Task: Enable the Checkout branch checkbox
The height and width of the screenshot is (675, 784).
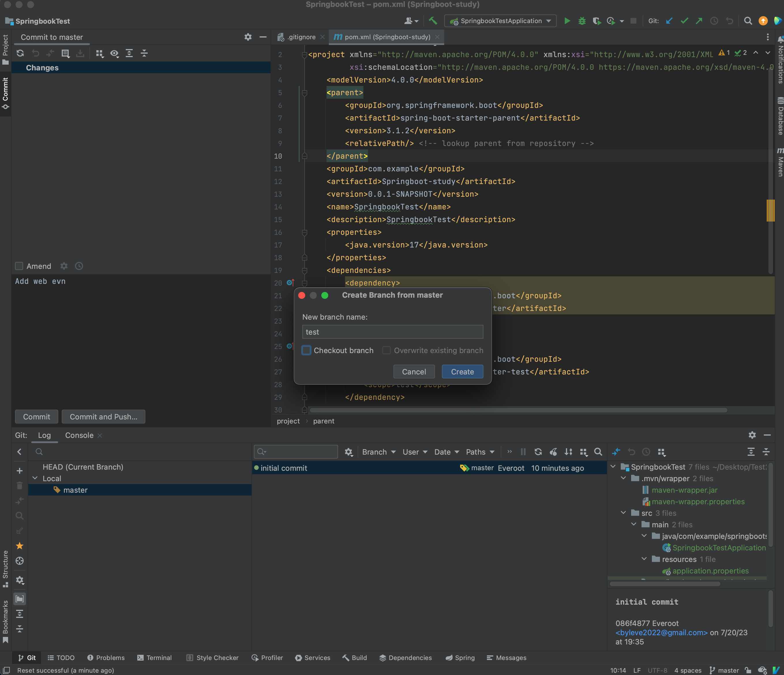Action: pos(307,350)
